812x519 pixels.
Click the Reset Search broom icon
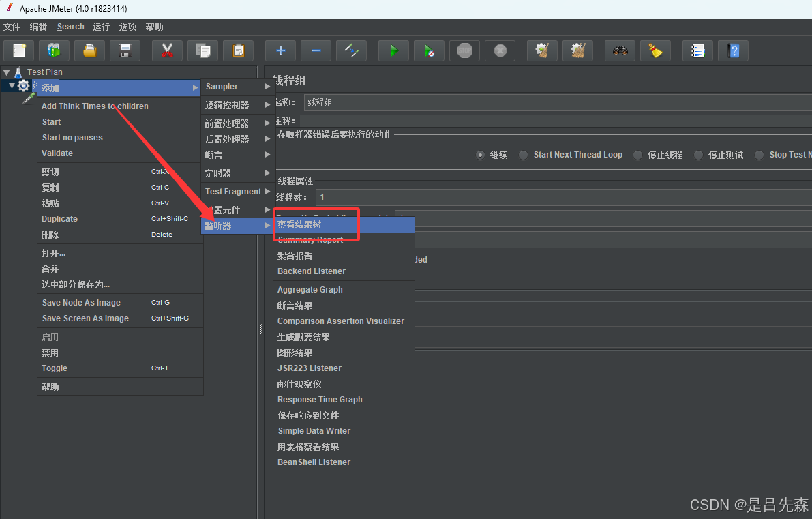coord(656,50)
